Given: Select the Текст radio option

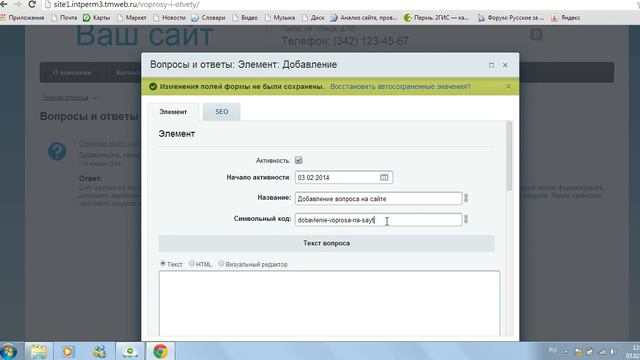Looking at the screenshot, I should [x=163, y=264].
